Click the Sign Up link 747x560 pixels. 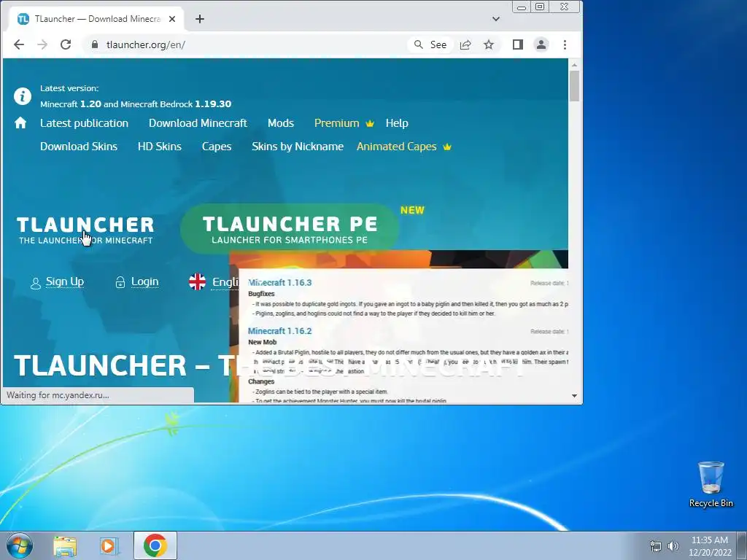(x=65, y=281)
